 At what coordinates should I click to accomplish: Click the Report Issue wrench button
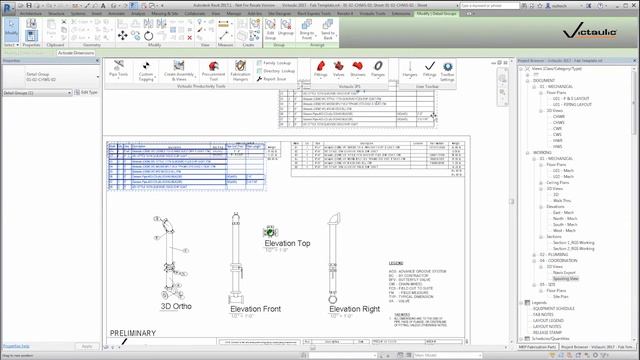272,79
